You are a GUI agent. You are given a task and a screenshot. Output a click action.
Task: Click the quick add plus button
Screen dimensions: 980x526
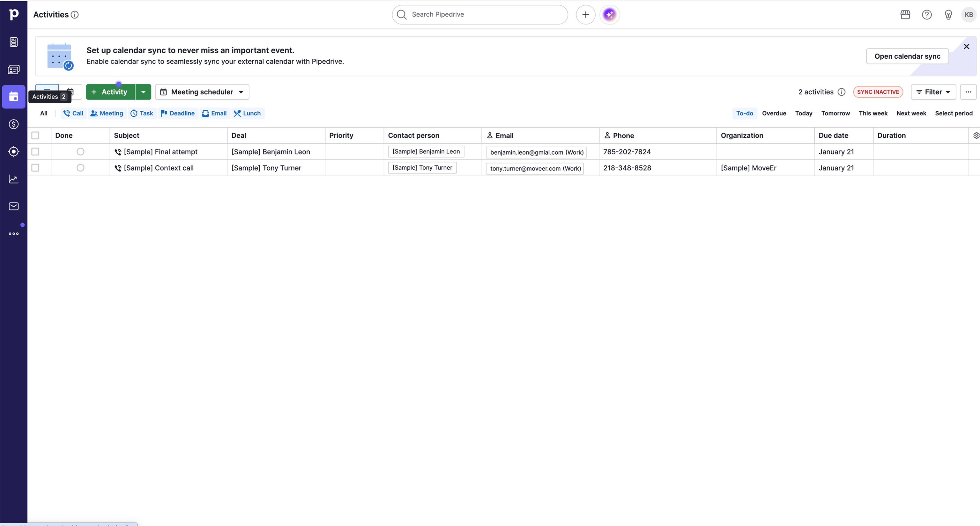585,14
